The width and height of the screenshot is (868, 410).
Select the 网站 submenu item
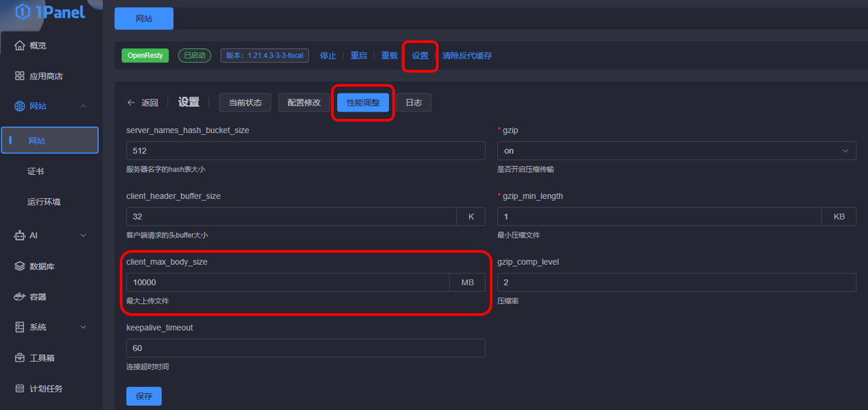(x=50, y=140)
